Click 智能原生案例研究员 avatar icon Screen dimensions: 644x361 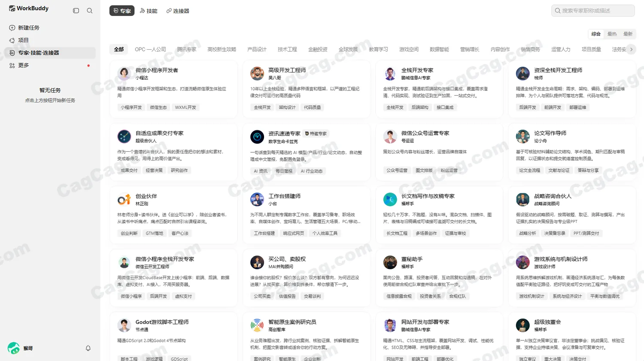257,325
